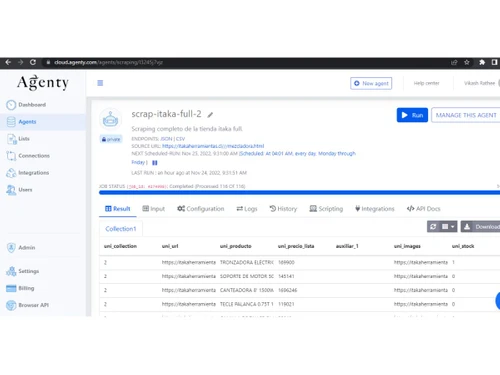Image resolution: width=500 pixels, height=375 pixels.
Task: Select the Collection1 tab
Action: pyautogui.click(x=121, y=229)
